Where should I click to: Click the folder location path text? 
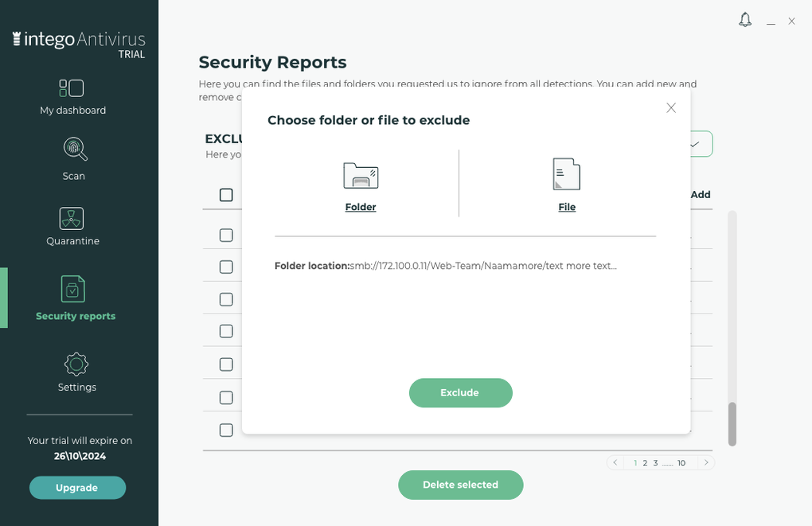click(x=483, y=266)
